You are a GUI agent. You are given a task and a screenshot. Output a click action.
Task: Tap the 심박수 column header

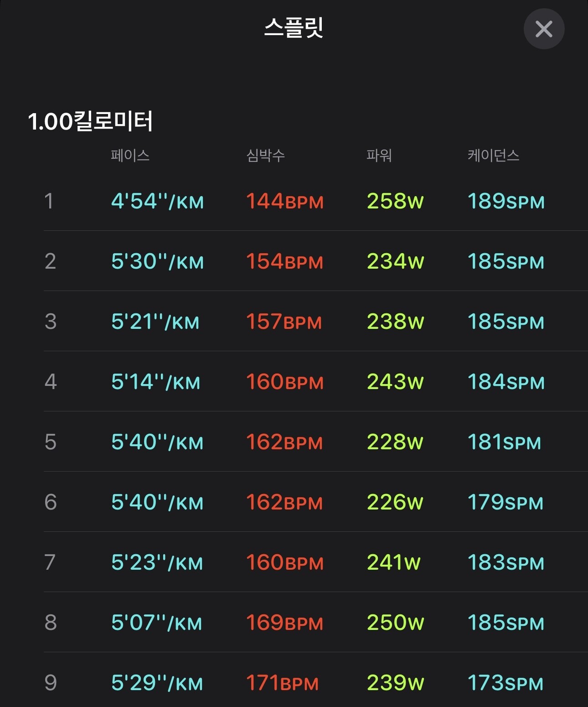click(265, 156)
